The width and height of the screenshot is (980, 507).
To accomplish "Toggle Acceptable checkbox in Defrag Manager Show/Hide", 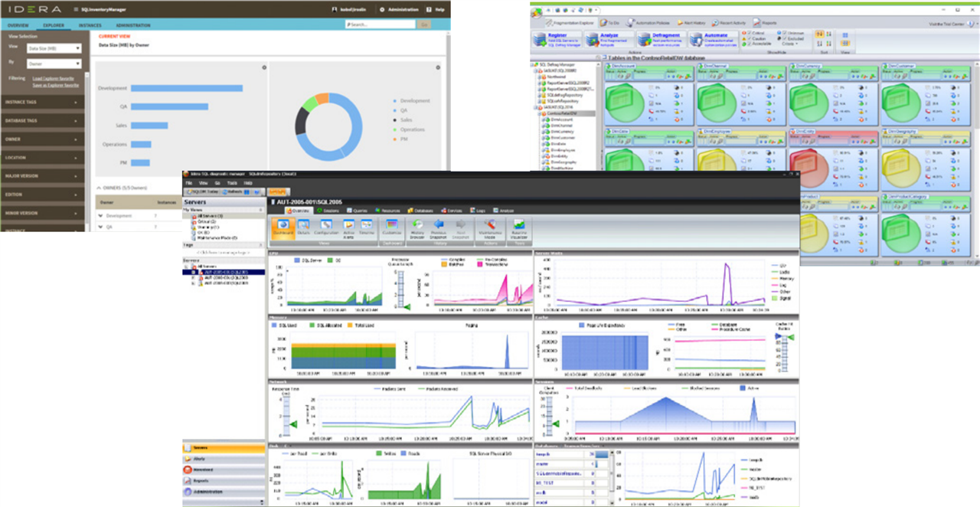I will (x=751, y=44).
